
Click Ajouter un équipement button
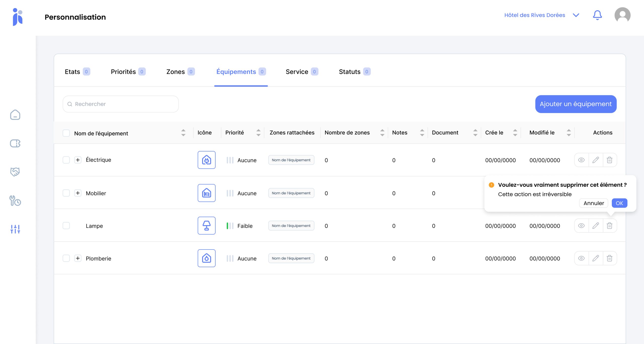[x=576, y=104]
